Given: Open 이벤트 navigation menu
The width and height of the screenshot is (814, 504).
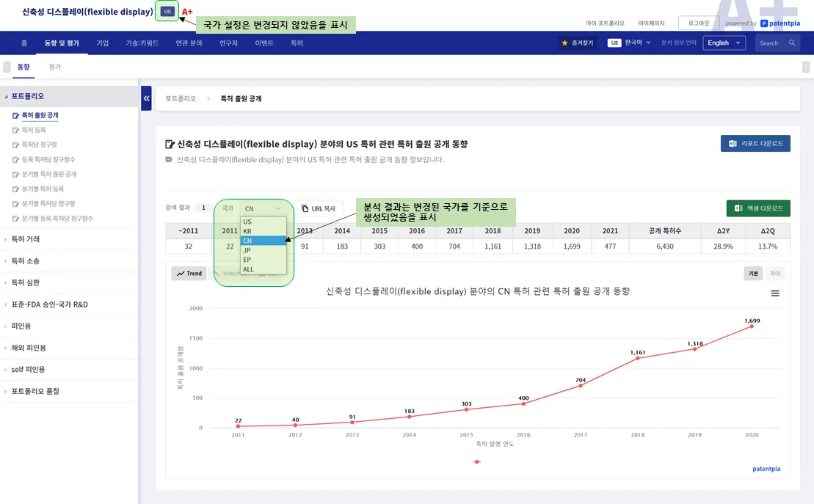Looking at the screenshot, I should pos(264,43).
